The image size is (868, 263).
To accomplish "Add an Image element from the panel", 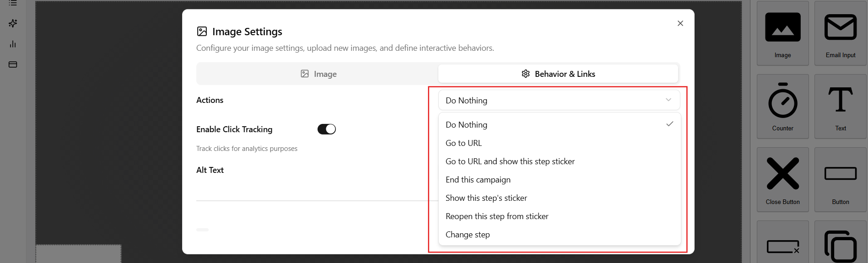I will (x=782, y=33).
